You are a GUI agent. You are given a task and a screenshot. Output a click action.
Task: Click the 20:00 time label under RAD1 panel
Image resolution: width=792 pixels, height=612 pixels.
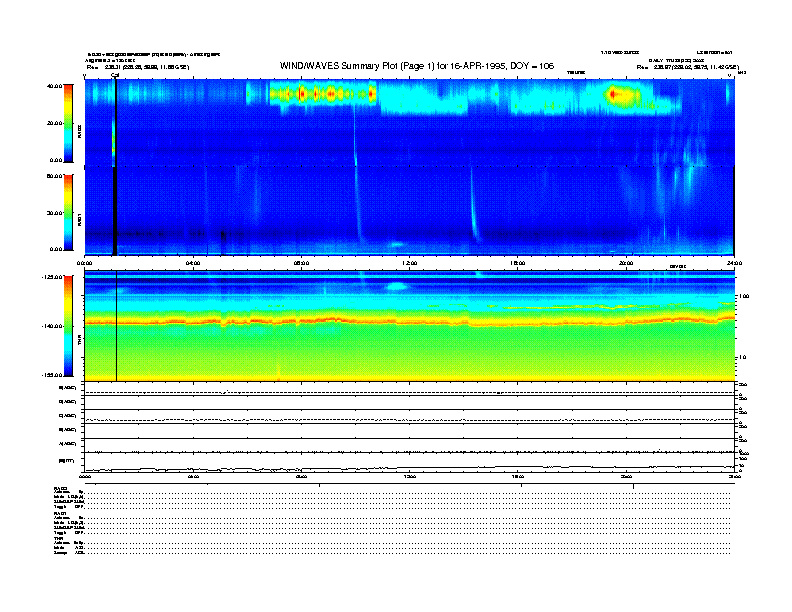point(626,263)
